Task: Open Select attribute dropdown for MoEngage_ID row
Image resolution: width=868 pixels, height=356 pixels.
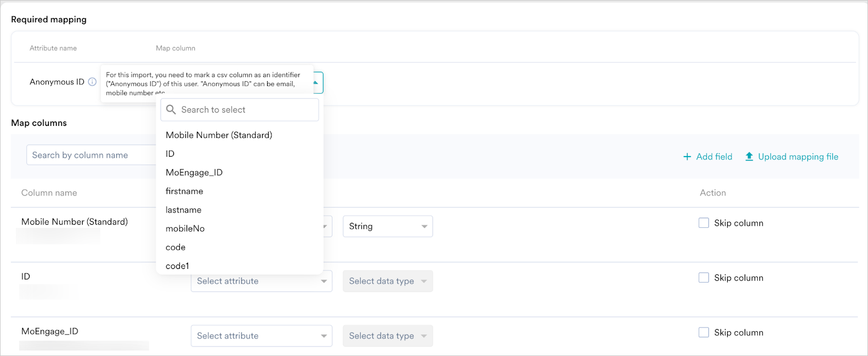Action: [261, 336]
